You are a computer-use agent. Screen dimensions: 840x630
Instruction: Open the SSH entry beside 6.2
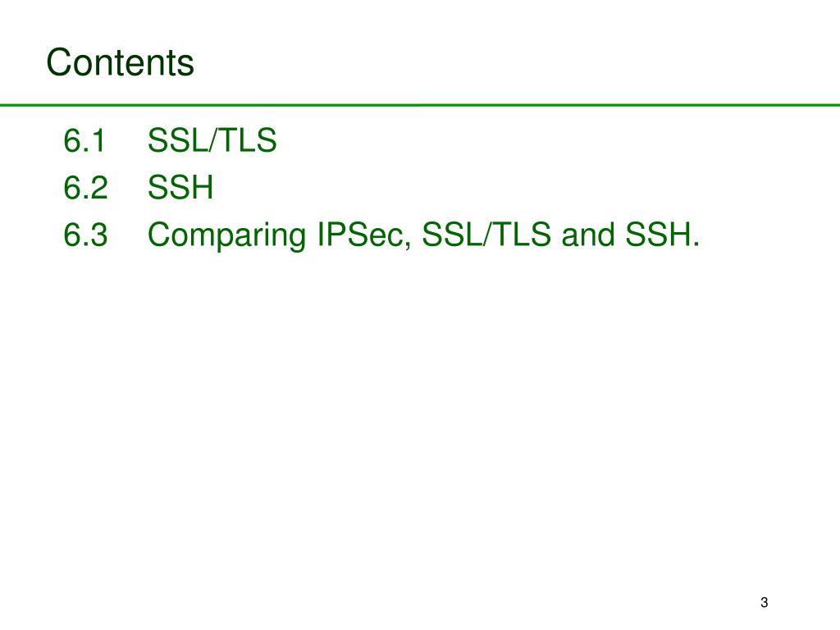point(180,188)
